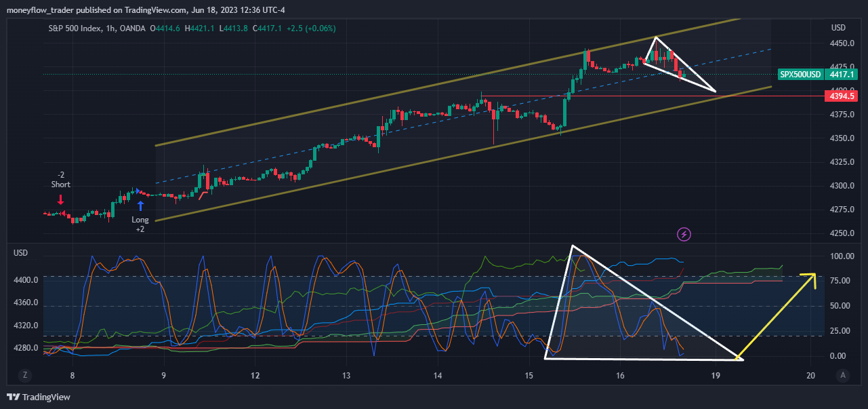868x409 pixels.
Task: Click 100.00 on the oscillator scale
Action: (x=842, y=256)
